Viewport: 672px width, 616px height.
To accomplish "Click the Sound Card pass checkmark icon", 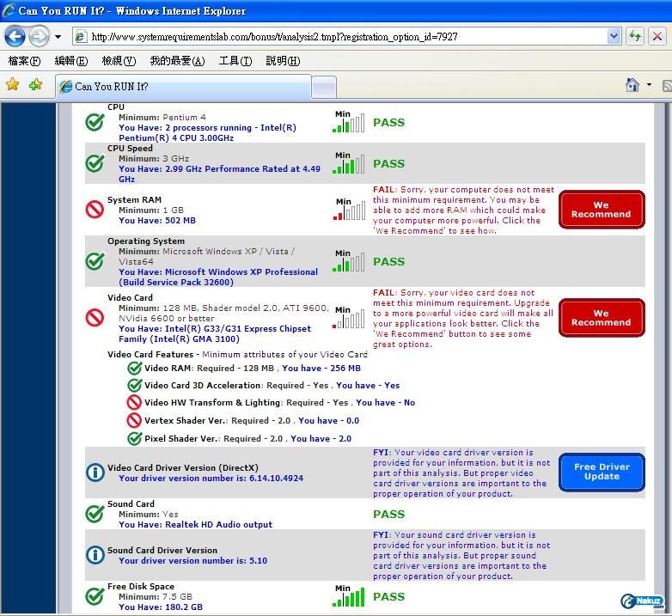I will click(95, 514).
